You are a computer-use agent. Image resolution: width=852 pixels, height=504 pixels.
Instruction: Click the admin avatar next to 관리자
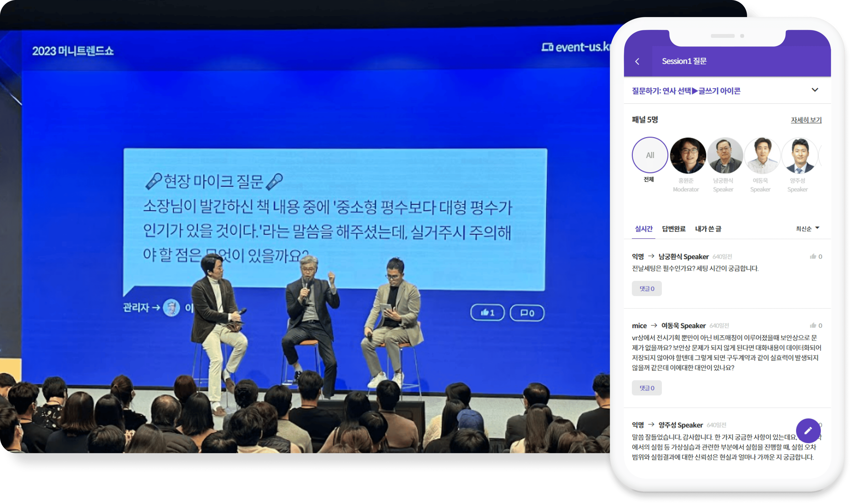pos(171,308)
